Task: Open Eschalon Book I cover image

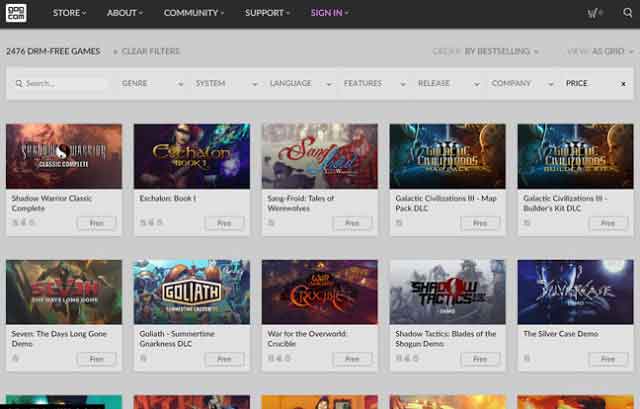Action: pos(192,156)
